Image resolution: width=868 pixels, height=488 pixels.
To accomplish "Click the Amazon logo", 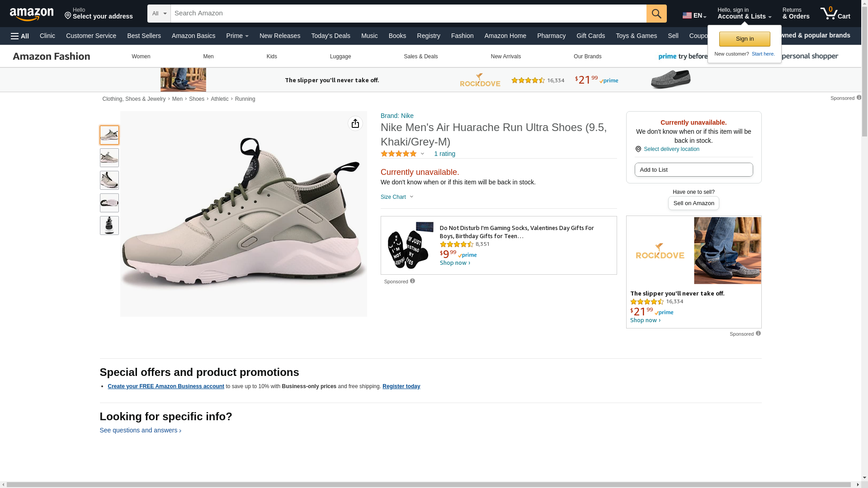I will coord(32,14).
